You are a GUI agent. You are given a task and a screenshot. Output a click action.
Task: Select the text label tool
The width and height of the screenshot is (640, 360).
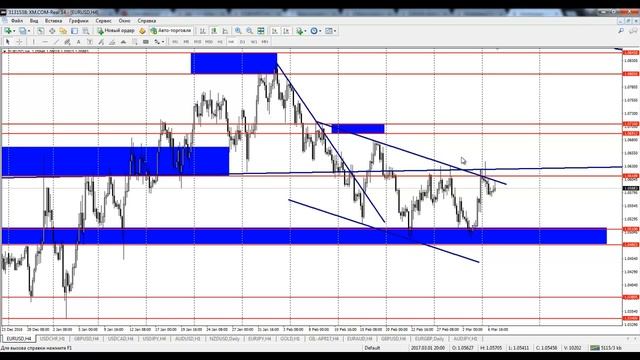(x=89, y=42)
